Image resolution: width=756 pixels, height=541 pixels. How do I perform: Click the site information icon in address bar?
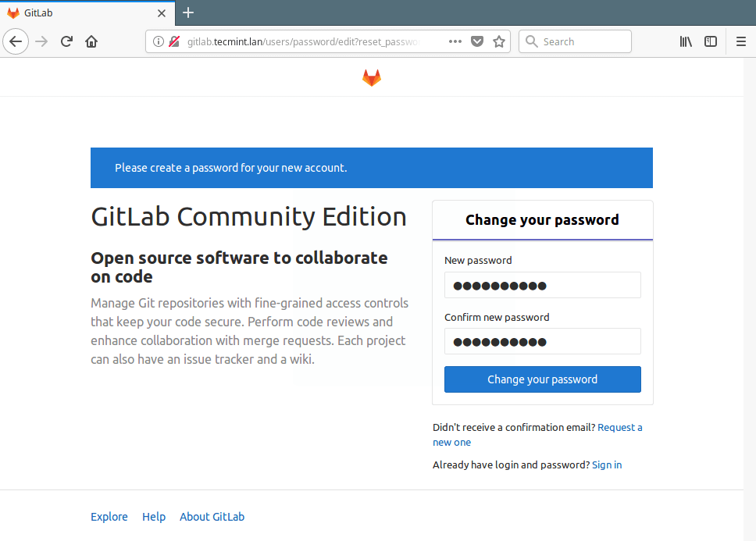pos(159,41)
